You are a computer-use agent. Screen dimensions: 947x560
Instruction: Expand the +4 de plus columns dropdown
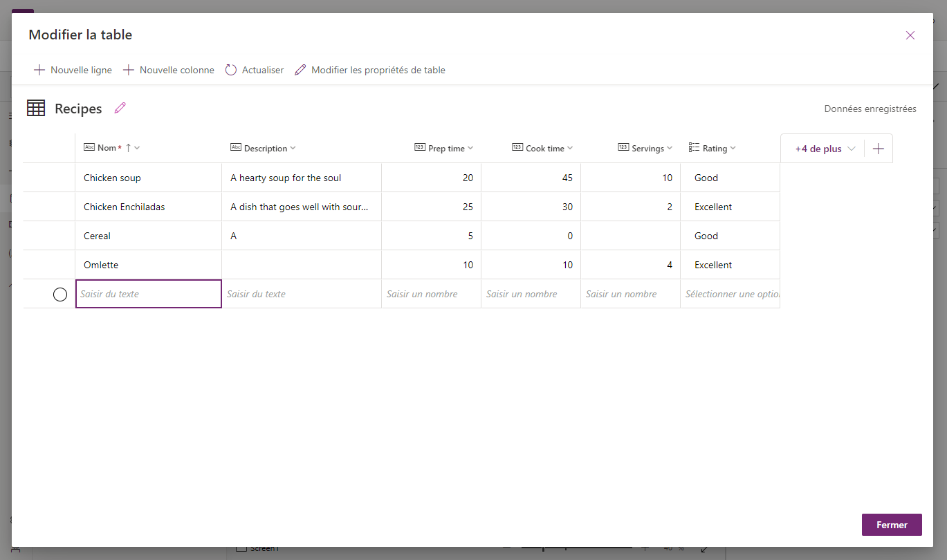pos(825,149)
